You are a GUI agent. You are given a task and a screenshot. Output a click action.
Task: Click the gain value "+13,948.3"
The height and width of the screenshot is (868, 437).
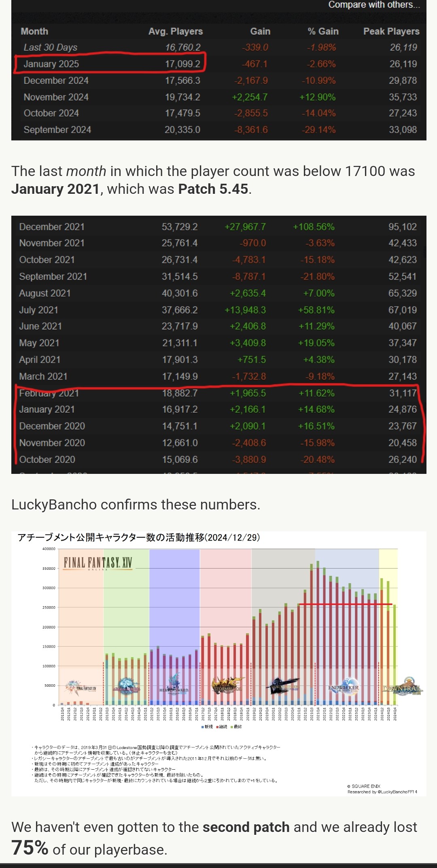pos(245,310)
